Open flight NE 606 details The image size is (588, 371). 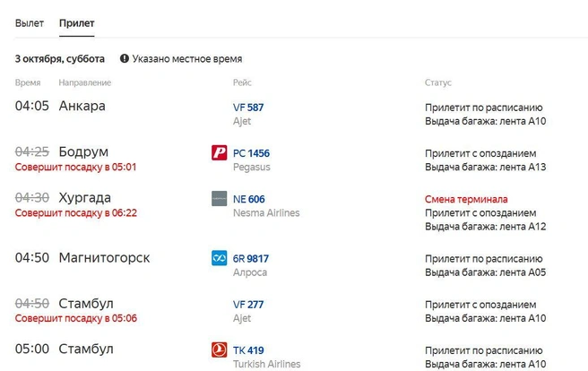248,199
